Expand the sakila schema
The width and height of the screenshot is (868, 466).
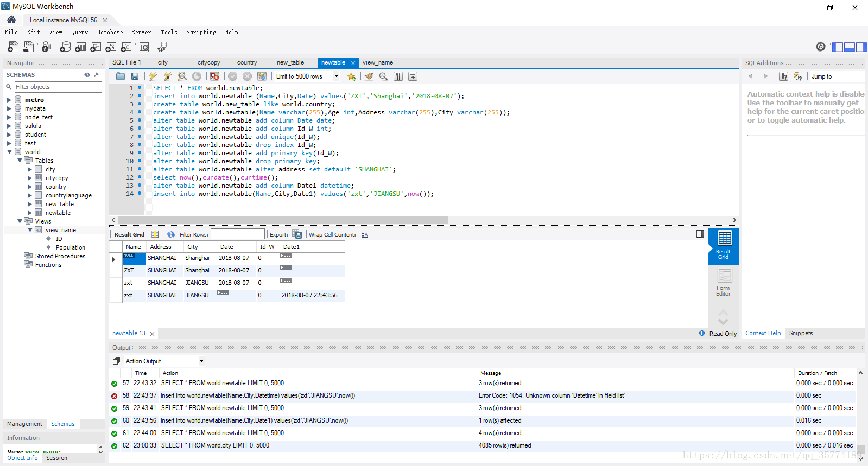point(9,126)
